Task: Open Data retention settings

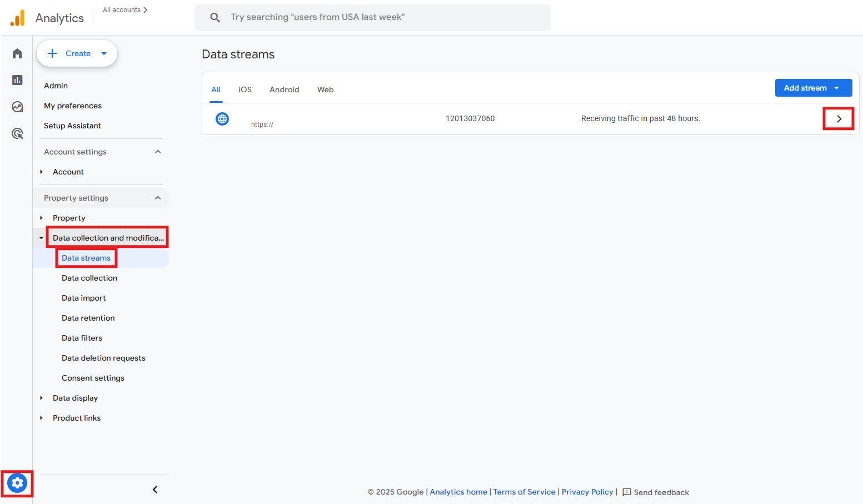Action: click(88, 318)
